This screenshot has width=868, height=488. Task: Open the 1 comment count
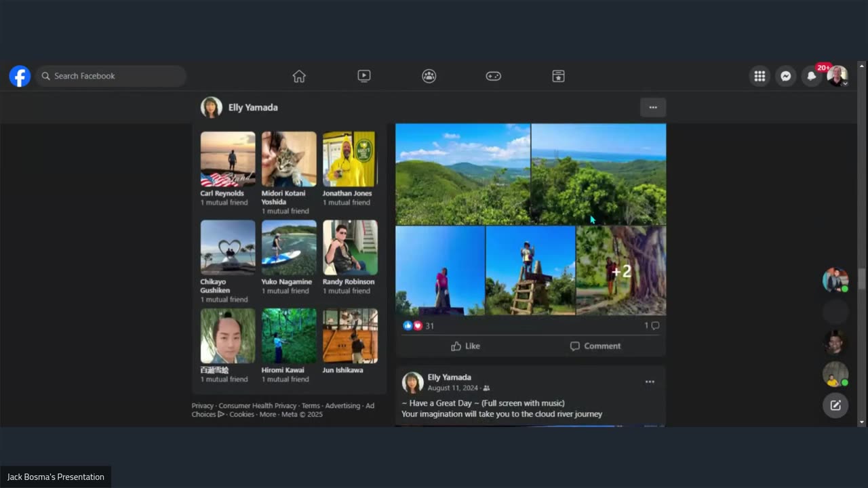tap(652, 326)
